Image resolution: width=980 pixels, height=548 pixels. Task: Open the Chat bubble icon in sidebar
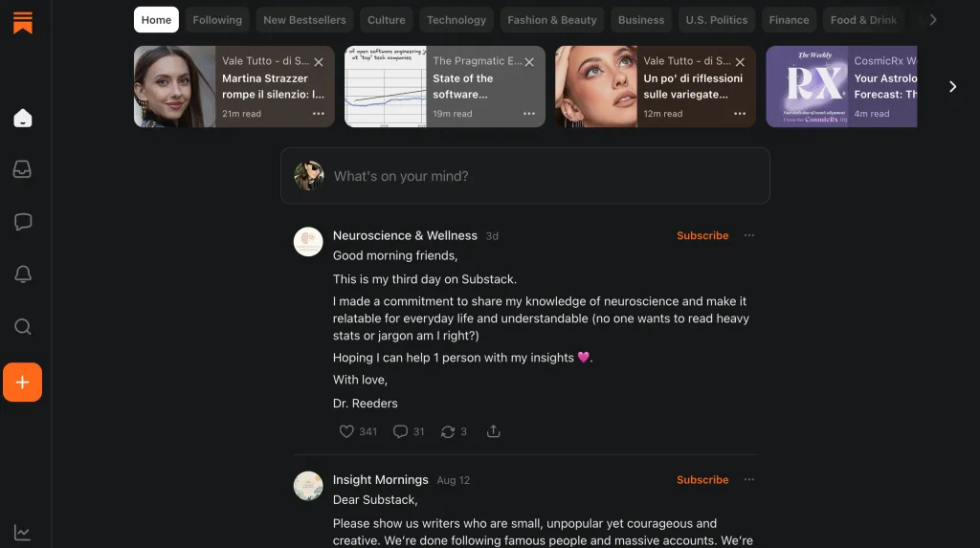23,222
